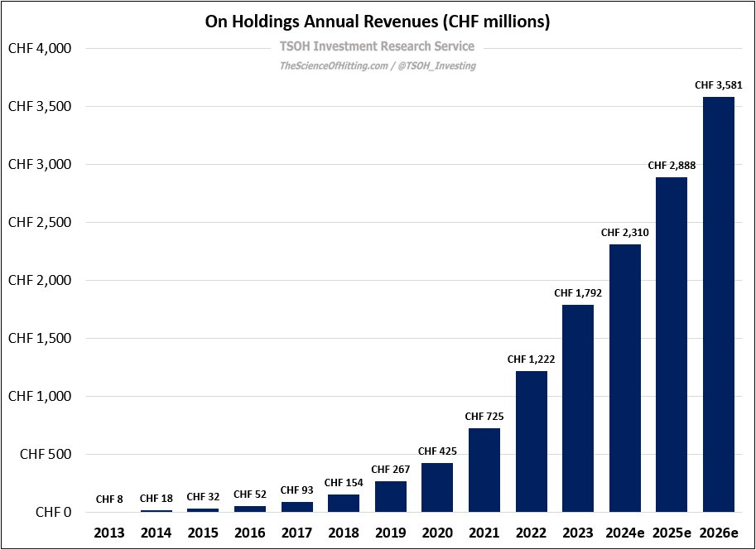Select the 2020 year label

[x=437, y=533]
